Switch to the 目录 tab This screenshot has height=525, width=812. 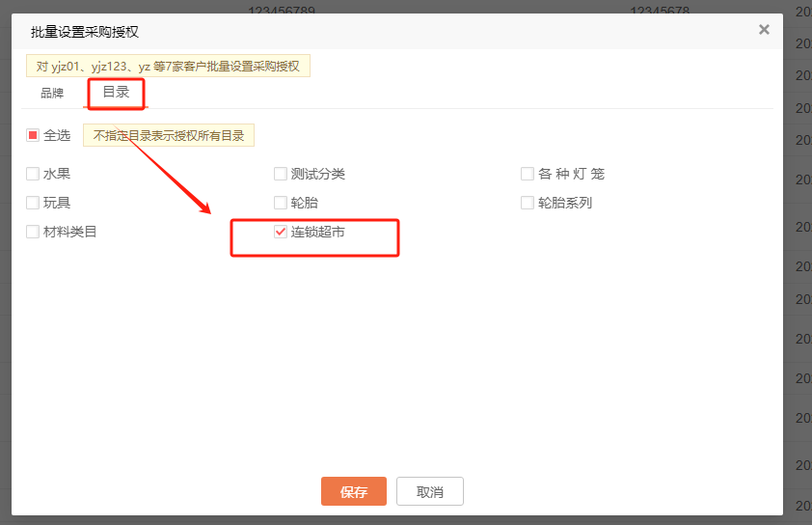pyautogui.click(x=116, y=93)
